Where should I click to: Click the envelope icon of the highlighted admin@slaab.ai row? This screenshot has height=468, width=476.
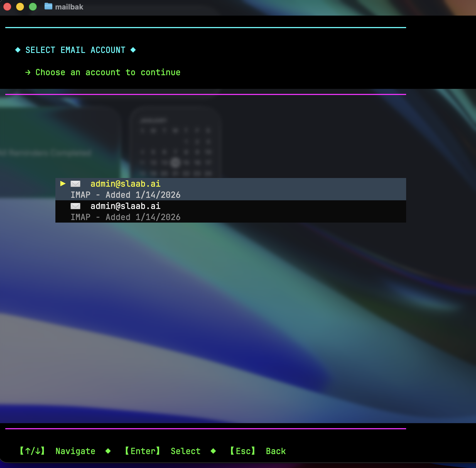point(75,184)
